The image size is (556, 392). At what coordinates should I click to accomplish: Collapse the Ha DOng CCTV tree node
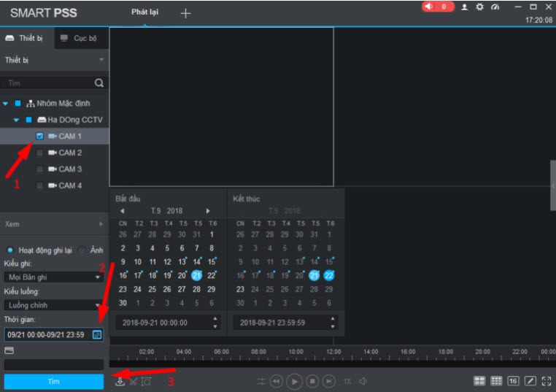[x=16, y=120]
